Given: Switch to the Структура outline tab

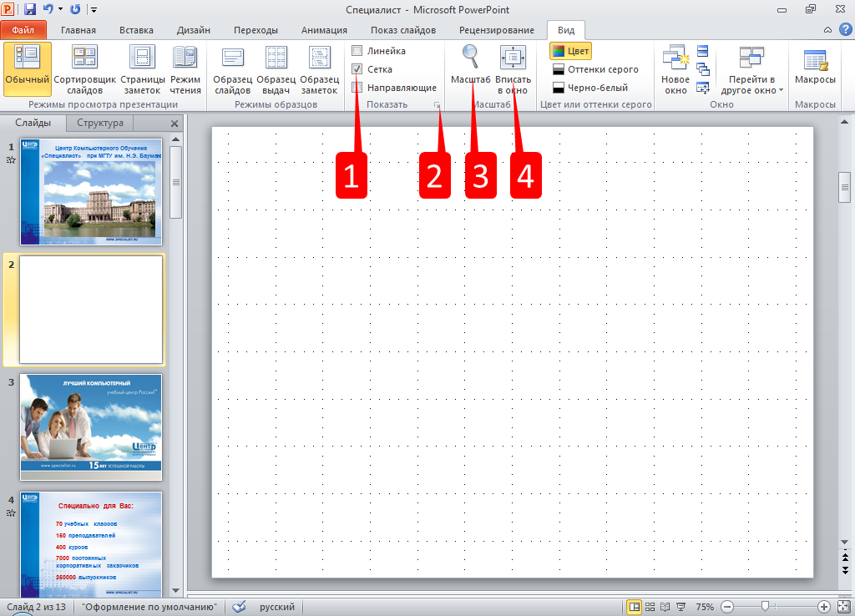Looking at the screenshot, I should pos(99,123).
